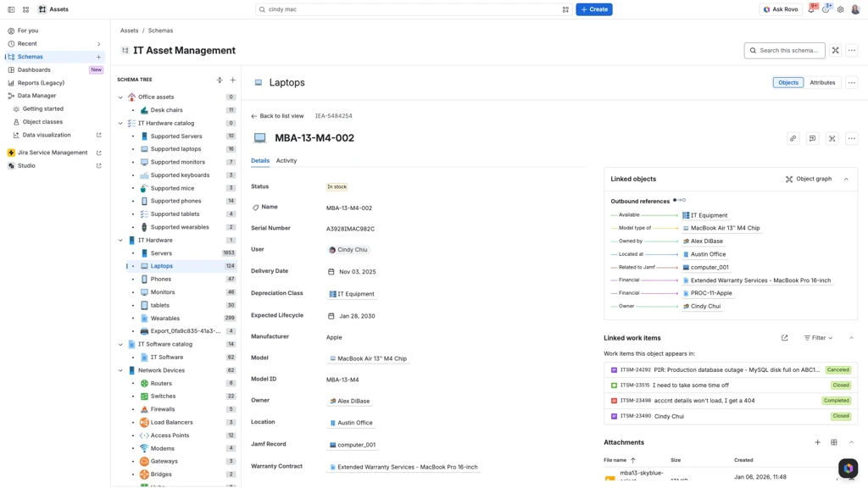Click Schemas in the breadcrumb
Image resolution: width=868 pixels, height=488 pixels.
click(x=160, y=31)
